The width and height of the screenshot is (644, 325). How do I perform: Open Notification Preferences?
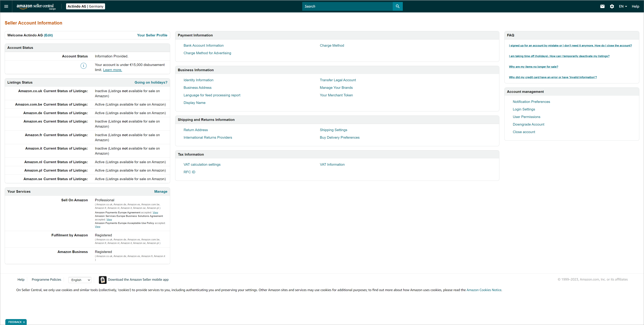[531, 102]
